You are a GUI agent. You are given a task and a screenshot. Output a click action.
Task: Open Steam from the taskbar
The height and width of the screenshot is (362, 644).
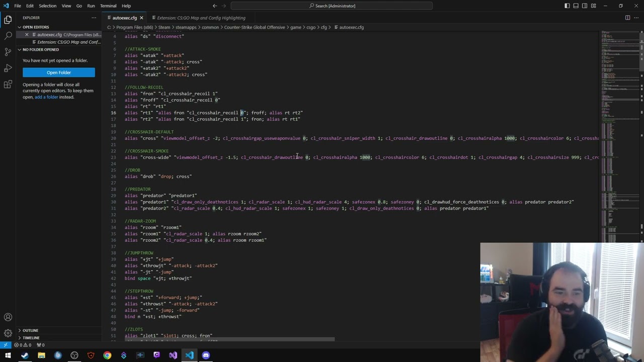coord(25,355)
